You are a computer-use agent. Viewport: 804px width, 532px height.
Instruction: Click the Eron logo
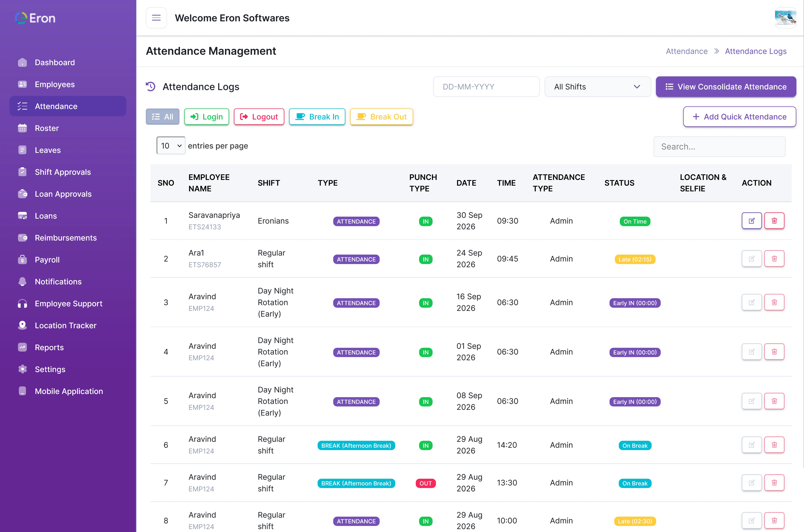pos(35,18)
